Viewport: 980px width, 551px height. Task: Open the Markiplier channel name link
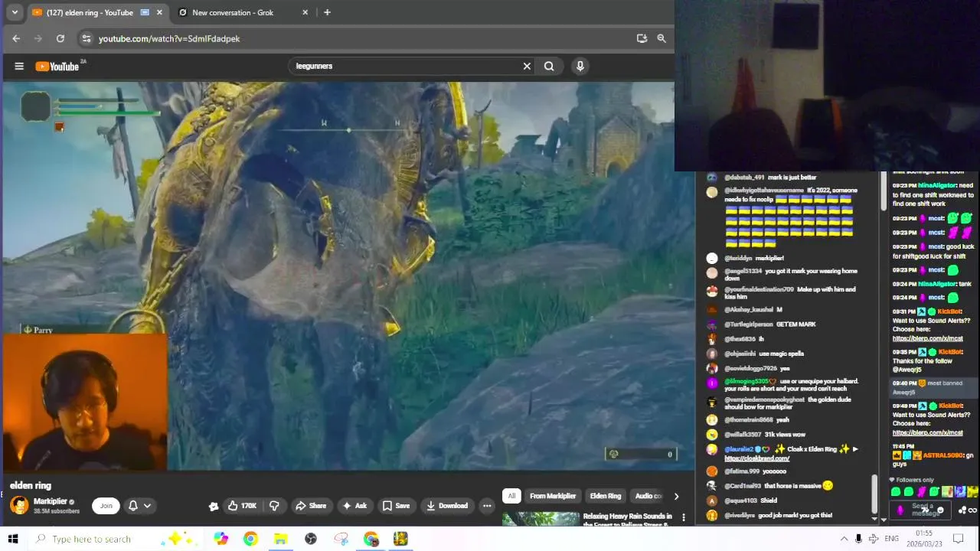(x=50, y=501)
